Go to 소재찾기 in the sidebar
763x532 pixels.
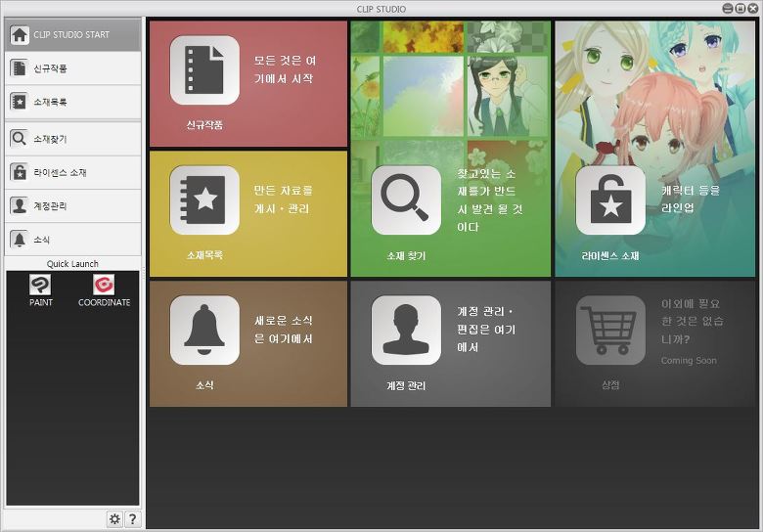click(x=72, y=139)
